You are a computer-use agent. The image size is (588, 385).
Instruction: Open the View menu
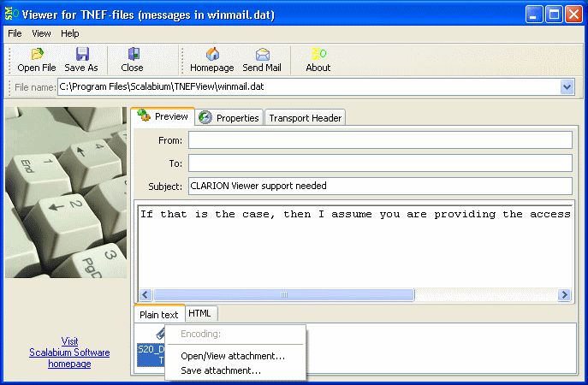point(41,33)
